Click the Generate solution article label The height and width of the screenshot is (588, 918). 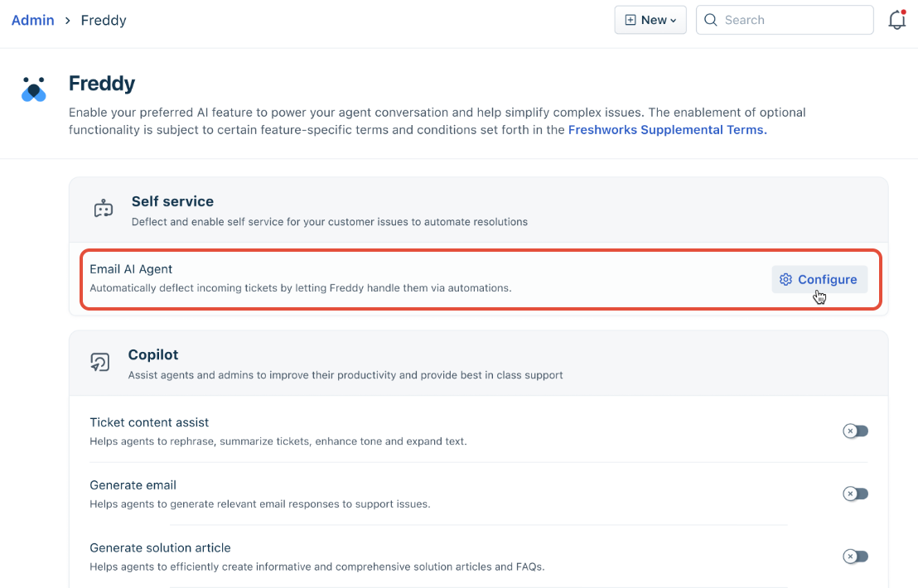(x=161, y=547)
